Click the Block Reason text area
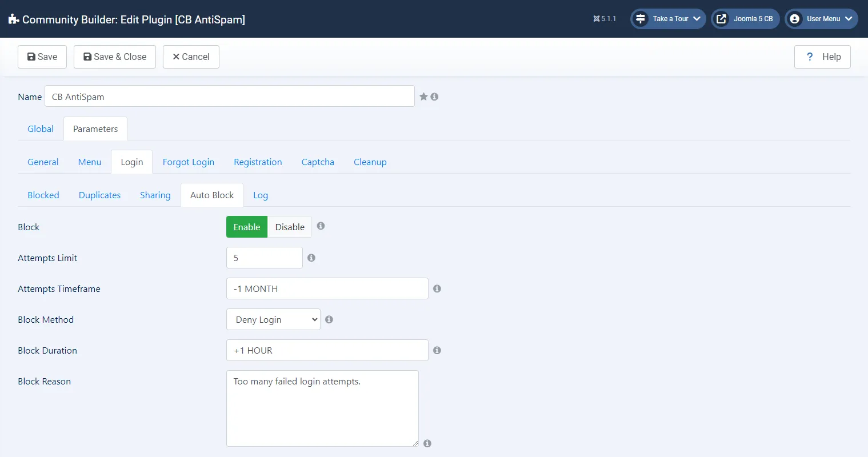The image size is (868, 457). coord(322,408)
